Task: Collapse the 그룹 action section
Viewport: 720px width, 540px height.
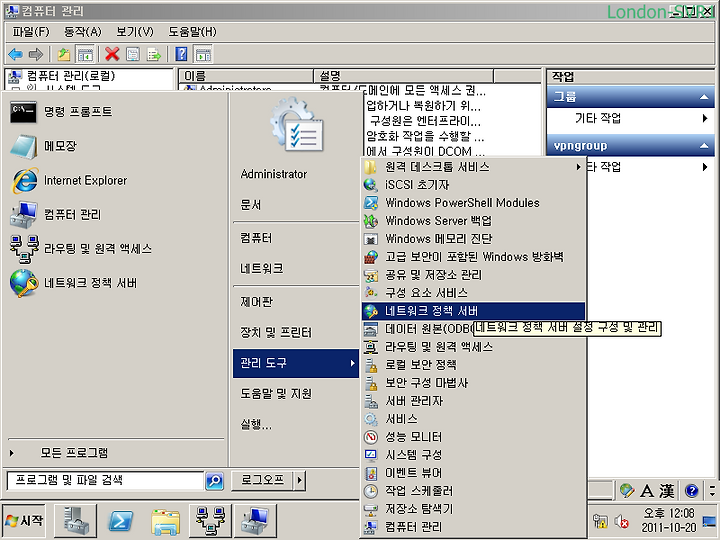Action: [x=703, y=97]
